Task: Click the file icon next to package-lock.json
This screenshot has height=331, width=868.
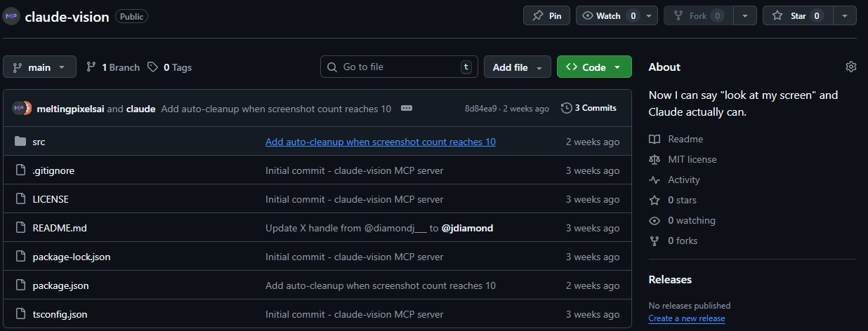Action: (x=20, y=257)
